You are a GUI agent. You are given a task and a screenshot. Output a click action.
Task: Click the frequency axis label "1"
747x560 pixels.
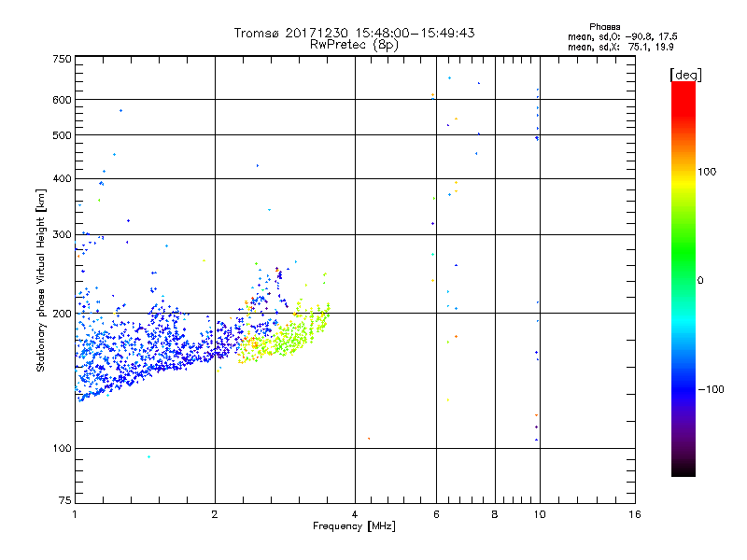[x=75, y=514]
